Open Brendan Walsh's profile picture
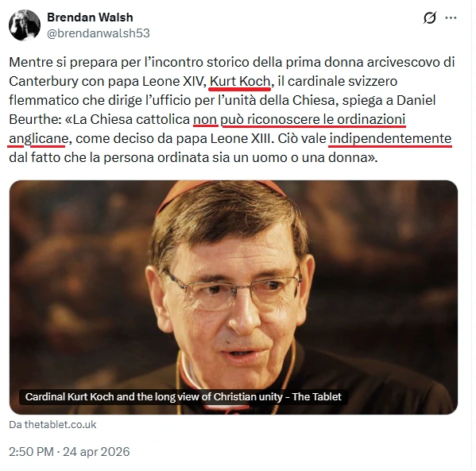476x471 pixels. click(25, 25)
